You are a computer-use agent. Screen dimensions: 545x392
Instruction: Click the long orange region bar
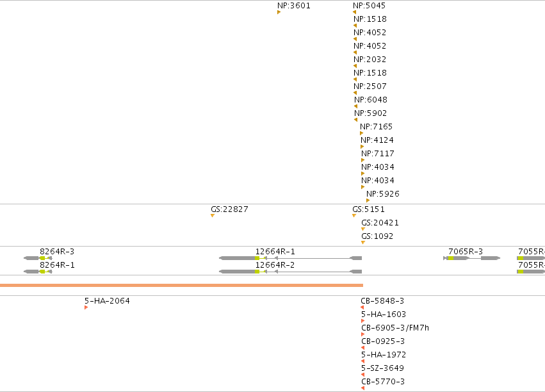point(181,285)
